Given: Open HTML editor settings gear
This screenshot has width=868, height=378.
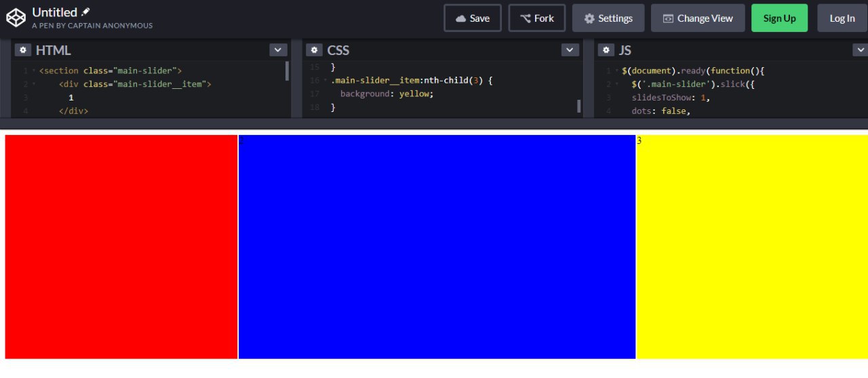Looking at the screenshot, I should click(23, 50).
